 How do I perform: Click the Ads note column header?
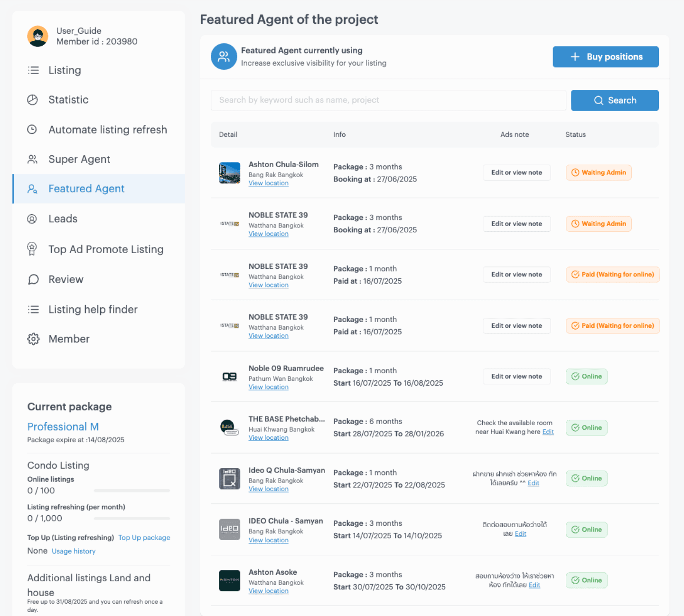515,134
